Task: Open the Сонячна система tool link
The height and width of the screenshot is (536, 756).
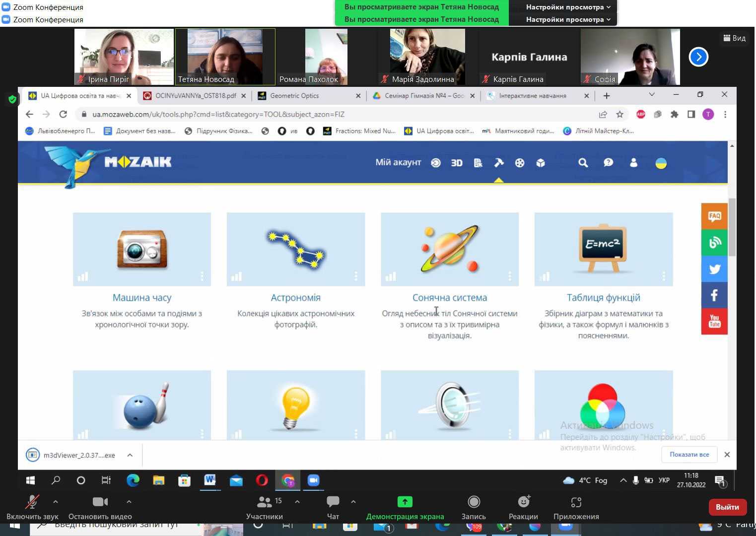Action: coord(449,298)
